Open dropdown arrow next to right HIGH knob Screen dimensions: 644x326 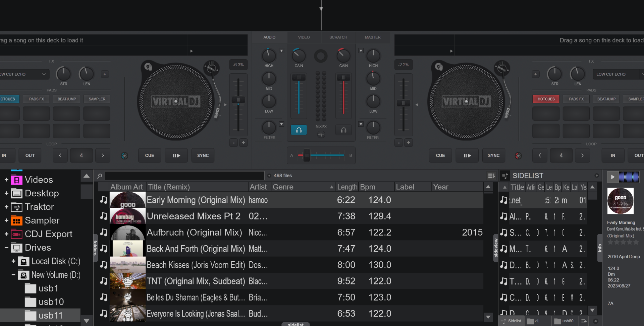point(361,51)
